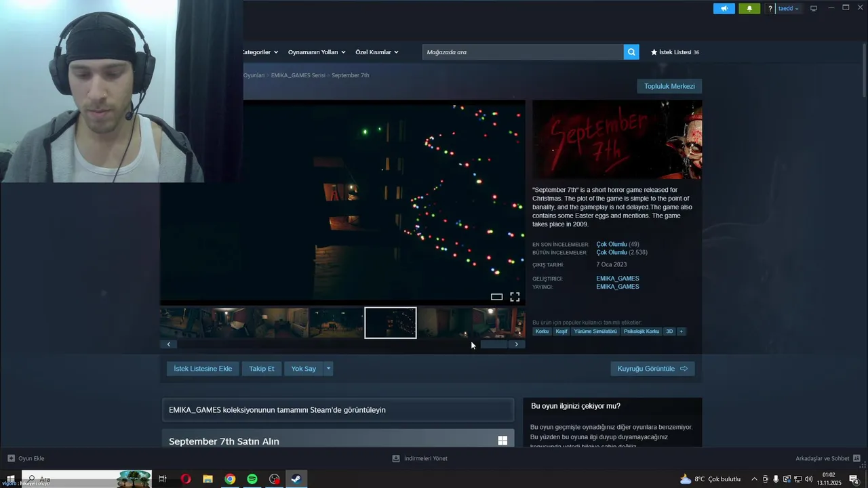Expand the taedd account dropdown
Viewport: 868px width, 488px height.
[x=788, y=8]
